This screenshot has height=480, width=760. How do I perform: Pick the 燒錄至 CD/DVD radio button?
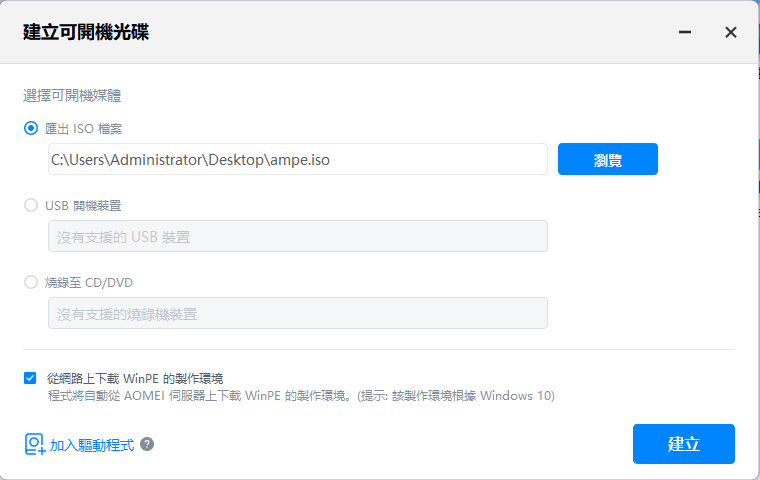pyautogui.click(x=31, y=282)
